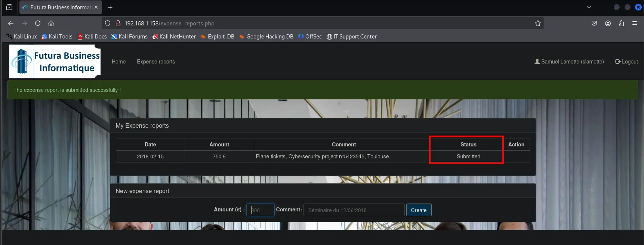This screenshot has width=644, height=245.
Task: Open the IT Support Center bookmark
Action: pos(351,37)
